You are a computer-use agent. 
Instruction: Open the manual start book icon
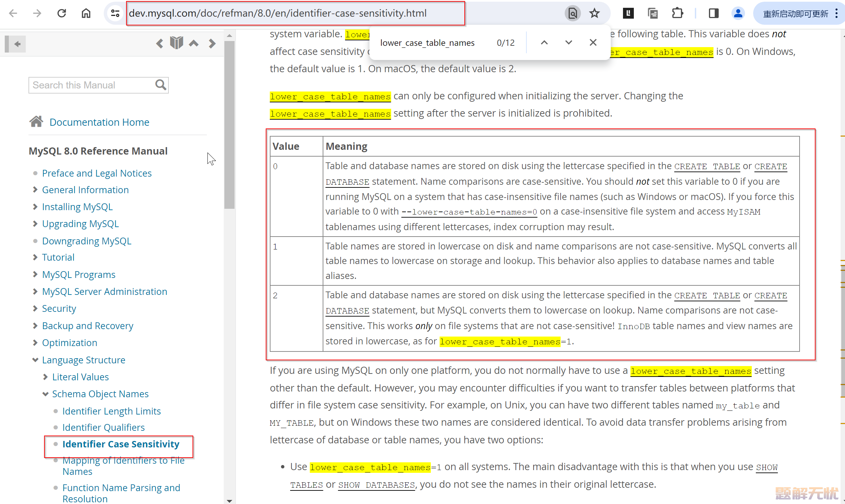point(177,43)
